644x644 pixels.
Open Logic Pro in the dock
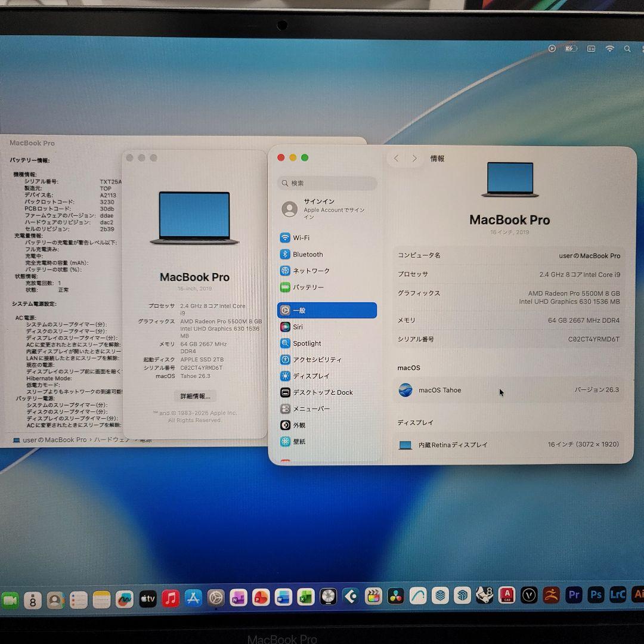[x=328, y=596]
